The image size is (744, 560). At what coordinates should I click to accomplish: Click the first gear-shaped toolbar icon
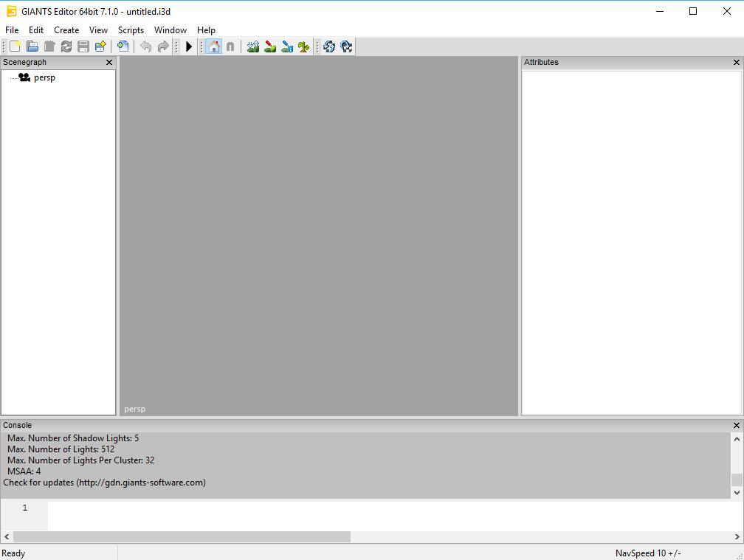click(329, 46)
